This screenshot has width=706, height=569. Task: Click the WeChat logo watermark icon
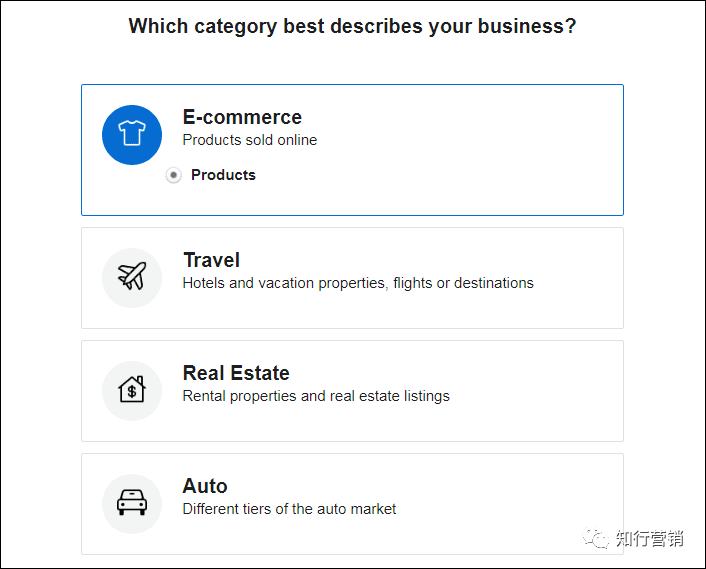[x=597, y=538]
